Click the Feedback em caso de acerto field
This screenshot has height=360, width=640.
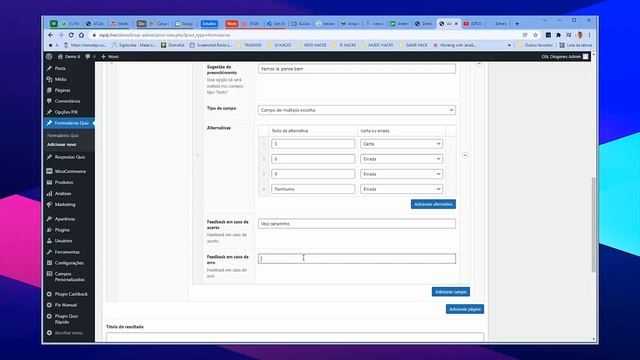point(357,224)
